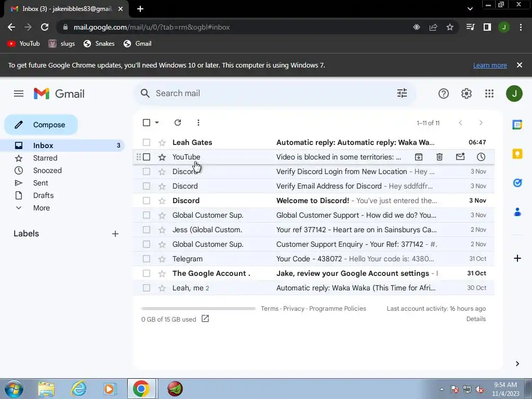Mark the YouTube email as unread
This screenshot has width=532, height=399.
[x=460, y=157]
